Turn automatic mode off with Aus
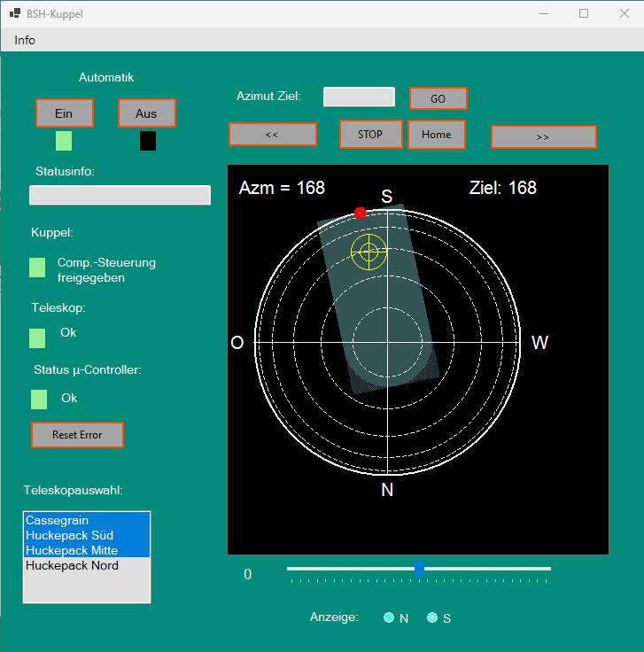Image resolution: width=644 pixels, height=652 pixels. [146, 113]
